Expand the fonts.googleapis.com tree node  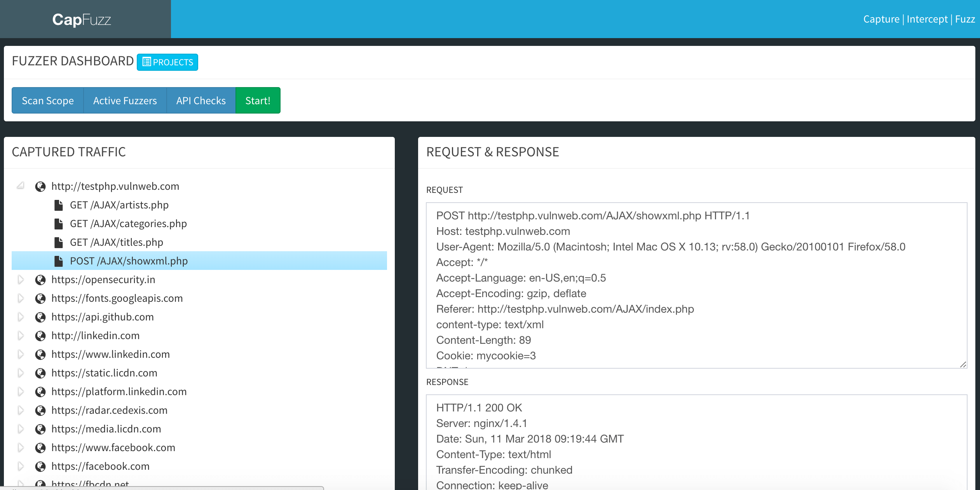(x=21, y=298)
